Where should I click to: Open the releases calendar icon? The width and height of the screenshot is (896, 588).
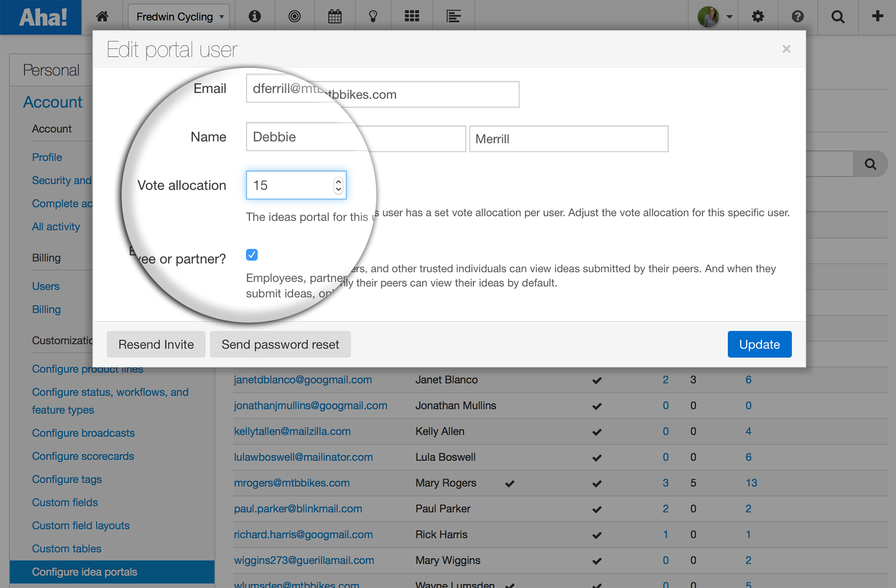(x=335, y=16)
